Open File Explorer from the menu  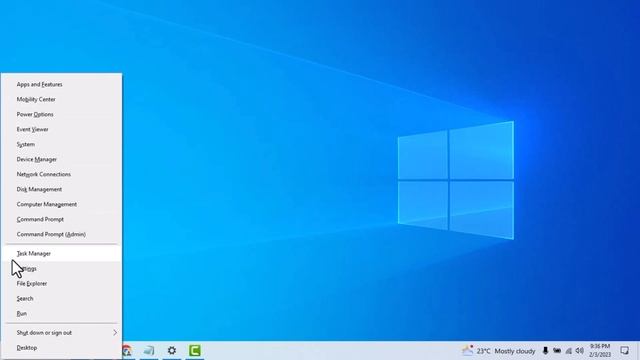coord(61,284)
